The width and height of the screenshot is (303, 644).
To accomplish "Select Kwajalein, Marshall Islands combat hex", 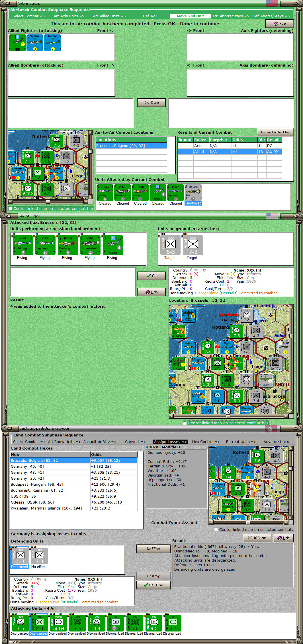I will point(74,508).
